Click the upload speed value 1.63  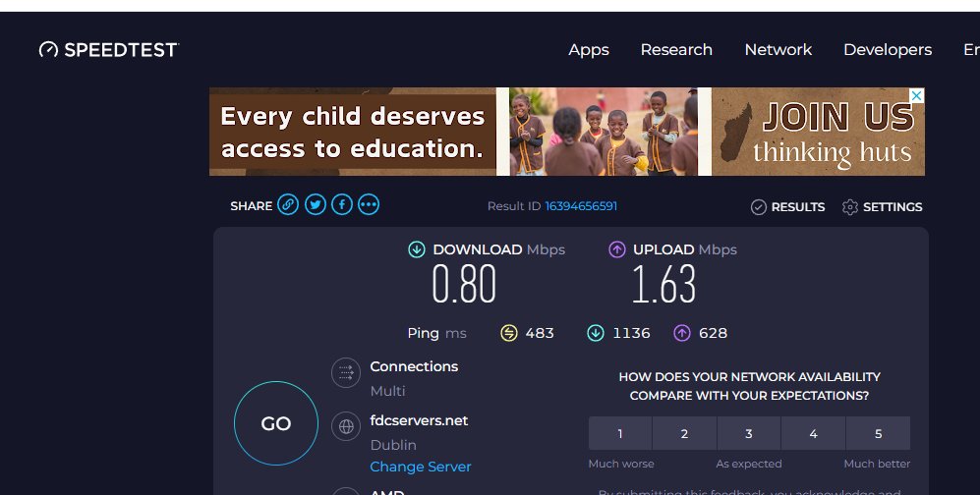coord(663,285)
